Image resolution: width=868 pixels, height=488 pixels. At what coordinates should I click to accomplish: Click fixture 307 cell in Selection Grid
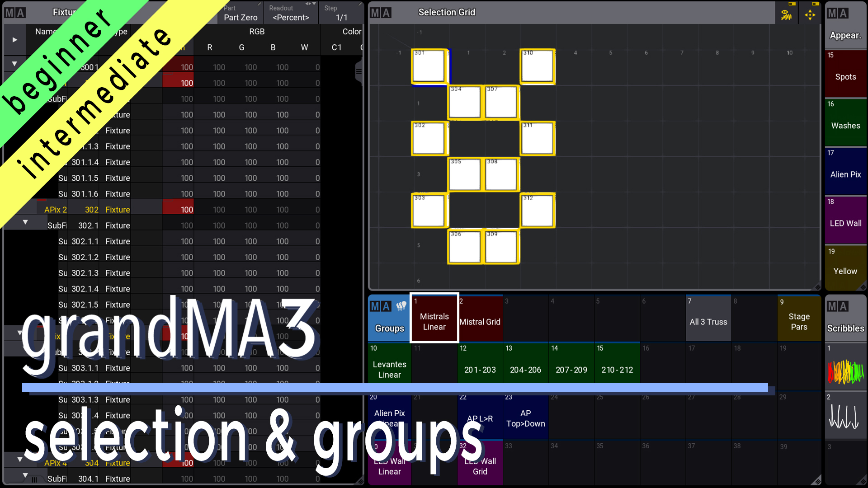(x=501, y=103)
